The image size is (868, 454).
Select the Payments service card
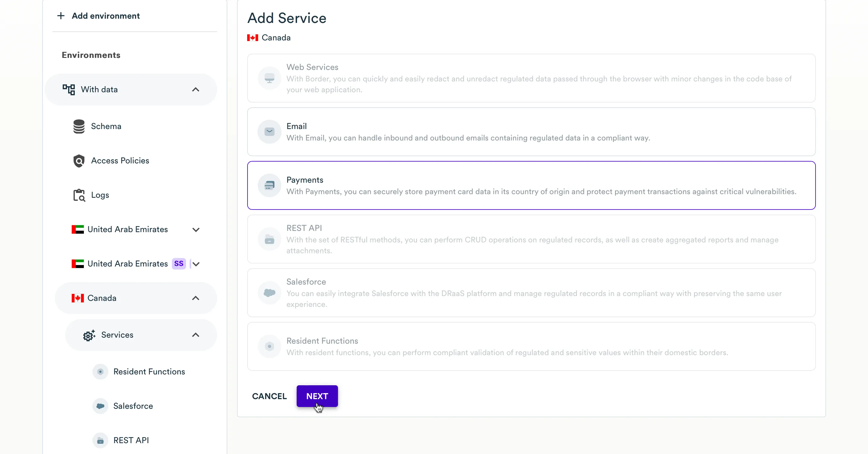click(x=531, y=185)
